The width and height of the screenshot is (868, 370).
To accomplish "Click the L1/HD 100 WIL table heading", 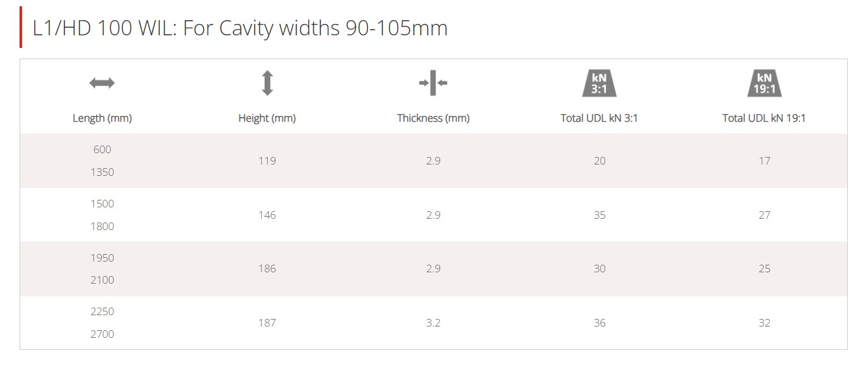I will coord(240,28).
